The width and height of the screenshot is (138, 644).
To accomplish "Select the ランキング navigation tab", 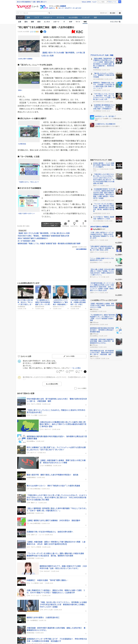I will point(86,17).
